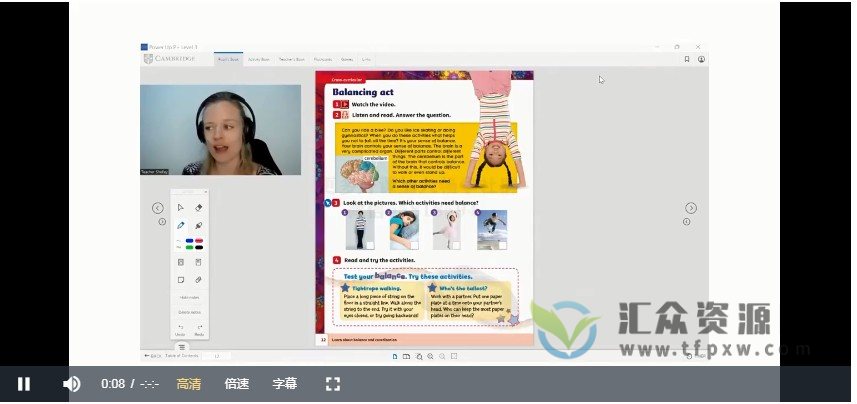Image resolution: width=857 pixels, height=404 pixels.
Task: Add a sticky note
Action: (180, 280)
